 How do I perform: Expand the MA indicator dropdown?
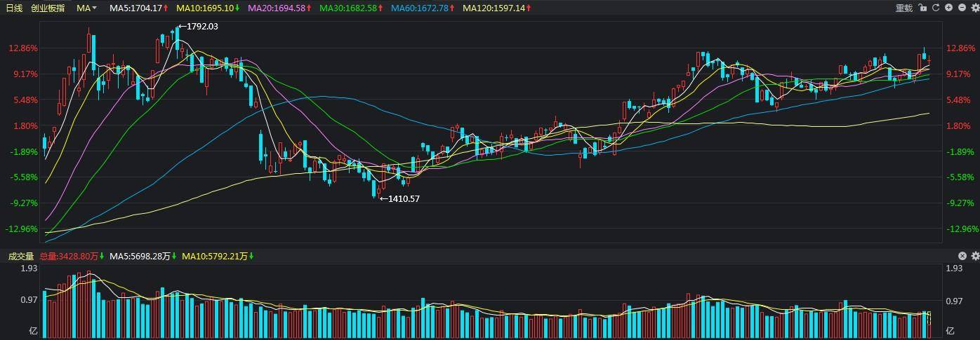pyautogui.click(x=87, y=8)
